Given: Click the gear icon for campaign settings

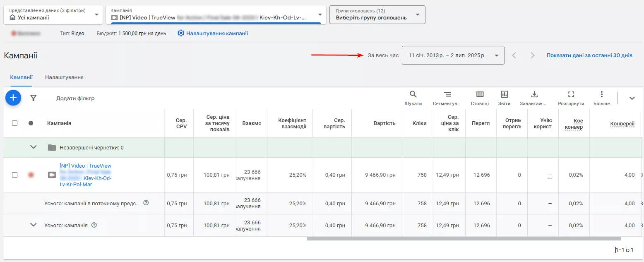Looking at the screenshot, I should click(x=180, y=33).
